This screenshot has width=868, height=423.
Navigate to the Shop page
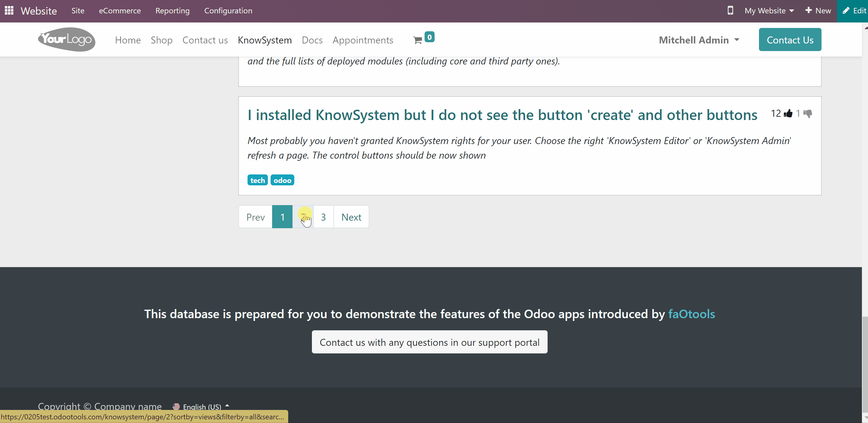point(161,40)
